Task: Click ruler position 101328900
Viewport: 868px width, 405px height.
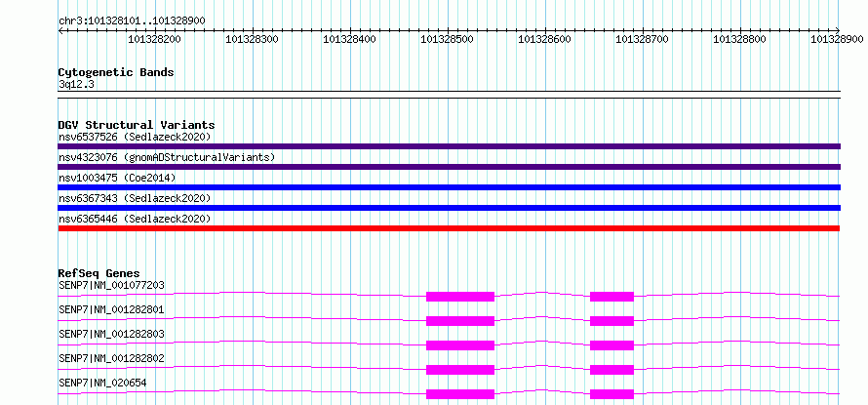Action: pos(837,39)
